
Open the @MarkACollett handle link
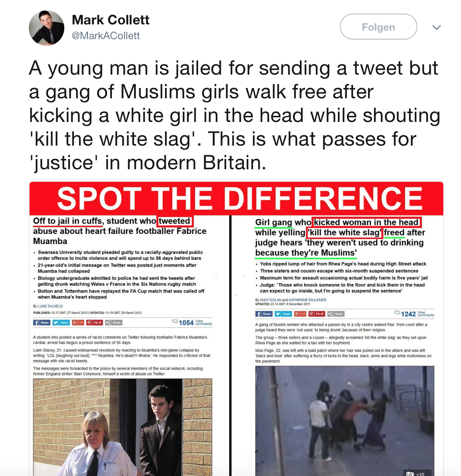tap(106, 36)
